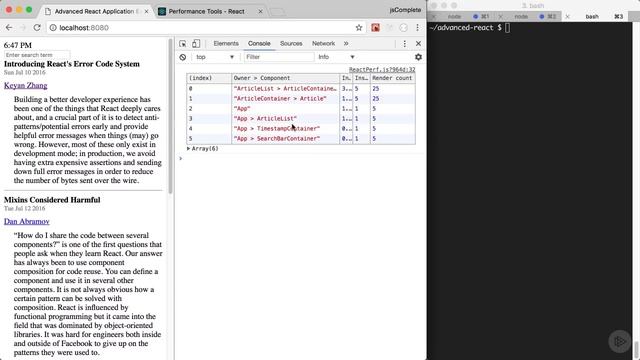Toggle device toolbar in DevTools

click(196, 44)
